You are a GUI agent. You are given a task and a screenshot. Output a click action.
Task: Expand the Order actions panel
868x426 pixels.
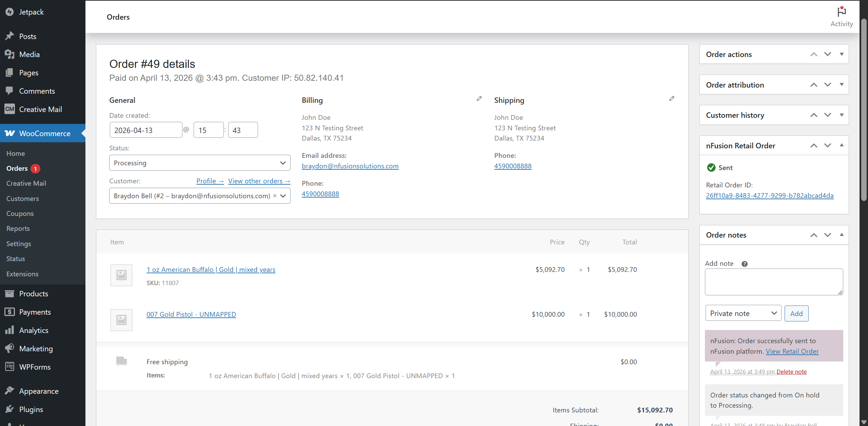coord(842,54)
